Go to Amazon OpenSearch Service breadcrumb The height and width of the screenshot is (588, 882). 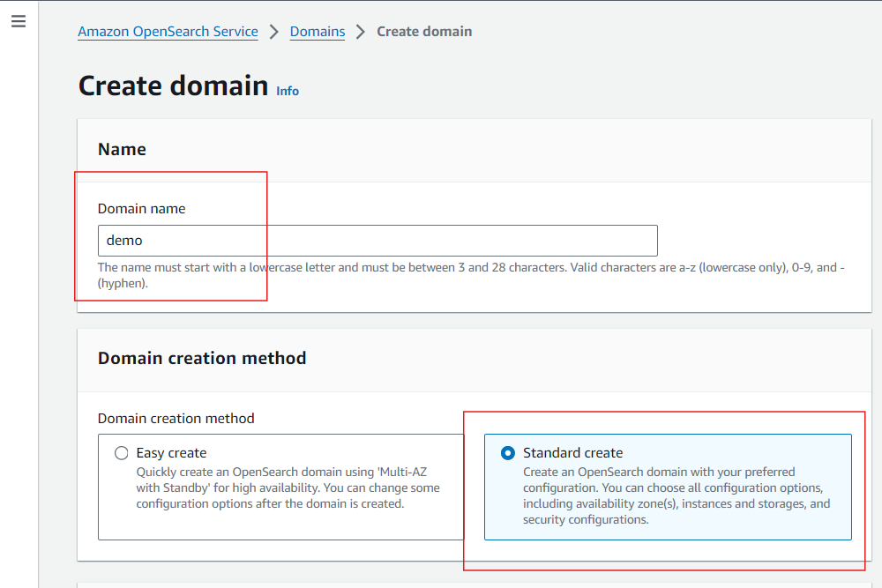tap(168, 32)
